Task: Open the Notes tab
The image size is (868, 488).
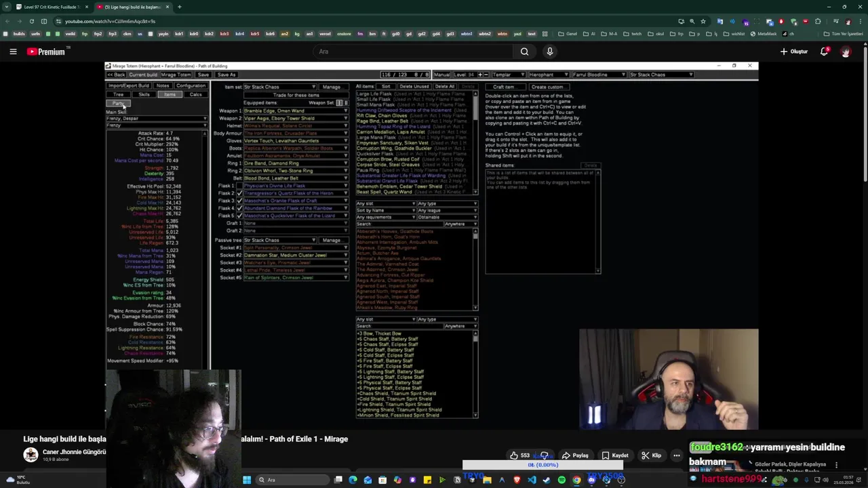Action: tap(163, 85)
